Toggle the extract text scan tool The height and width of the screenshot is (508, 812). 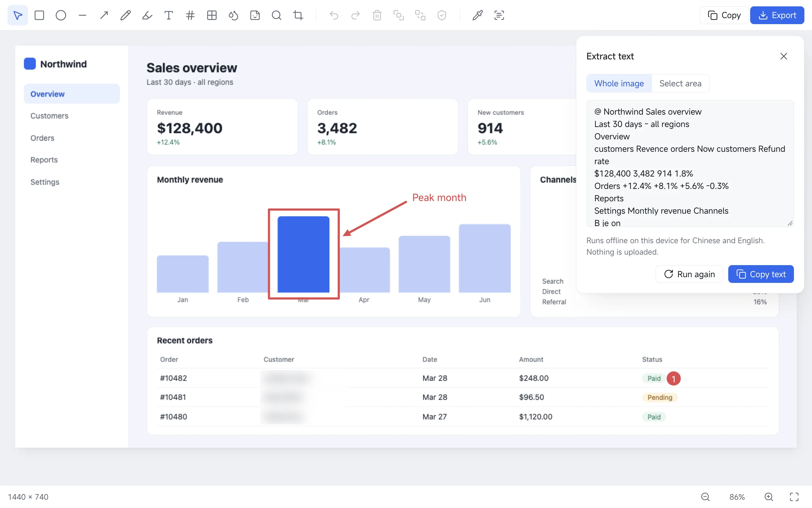[x=499, y=15]
